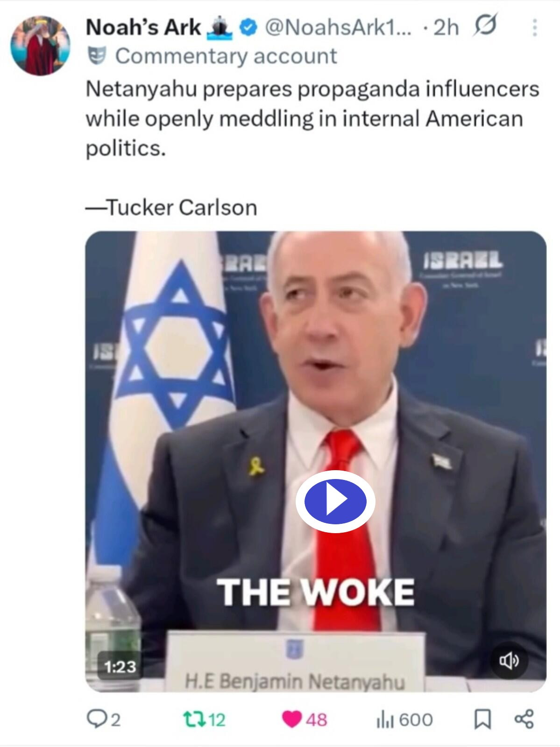View post analytics bar chart icon
The width and height of the screenshot is (560, 747).
385,719
